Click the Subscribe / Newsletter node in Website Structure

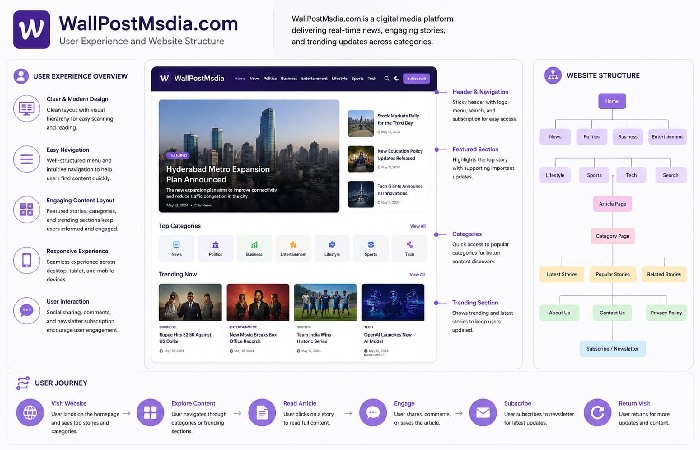click(x=612, y=349)
